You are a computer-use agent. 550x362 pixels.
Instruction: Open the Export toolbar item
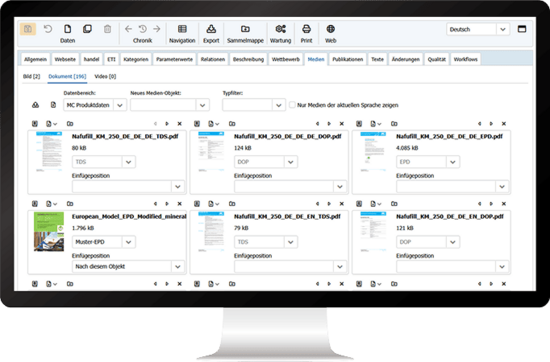[211, 34]
